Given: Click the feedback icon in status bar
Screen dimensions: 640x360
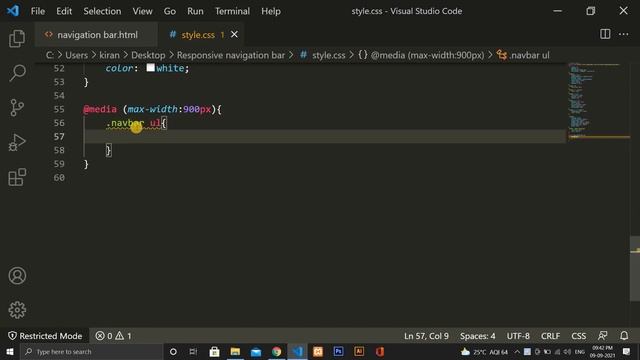Looking at the screenshot, I should coord(602,336).
